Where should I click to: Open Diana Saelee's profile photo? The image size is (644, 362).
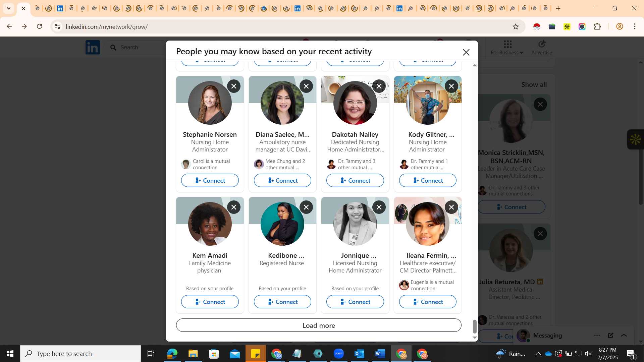282,103
